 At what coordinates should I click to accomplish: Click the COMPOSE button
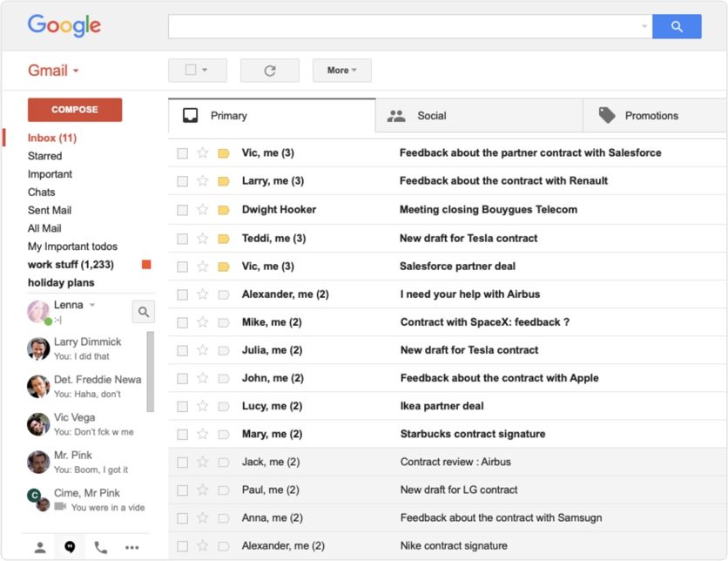click(x=75, y=110)
